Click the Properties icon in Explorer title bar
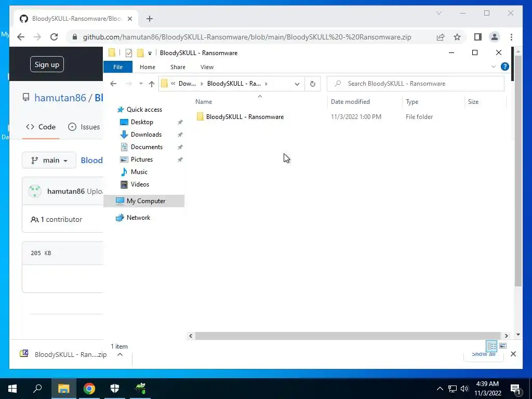The image size is (532, 399). [129, 53]
